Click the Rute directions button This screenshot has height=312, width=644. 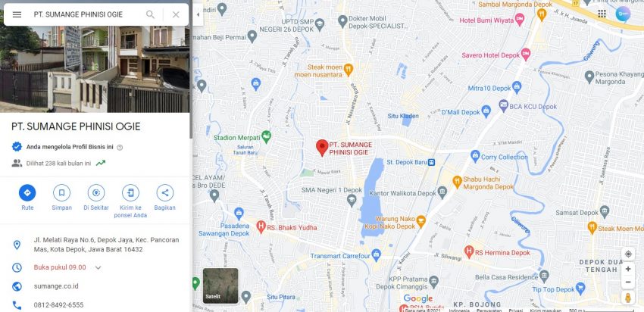point(27,192)
